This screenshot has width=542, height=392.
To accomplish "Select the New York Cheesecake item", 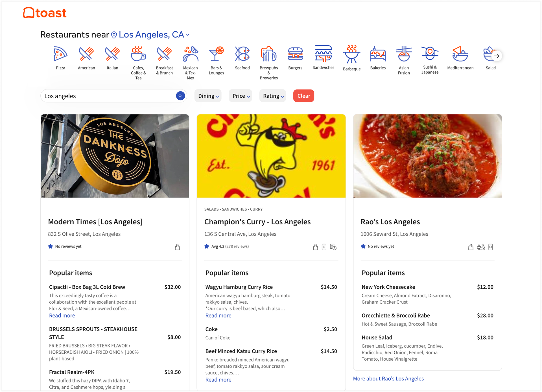I will tap(388, 287).
